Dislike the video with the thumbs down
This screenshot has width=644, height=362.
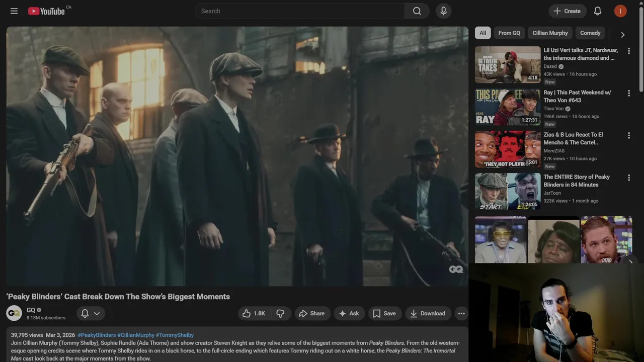[x=281, y=313]
